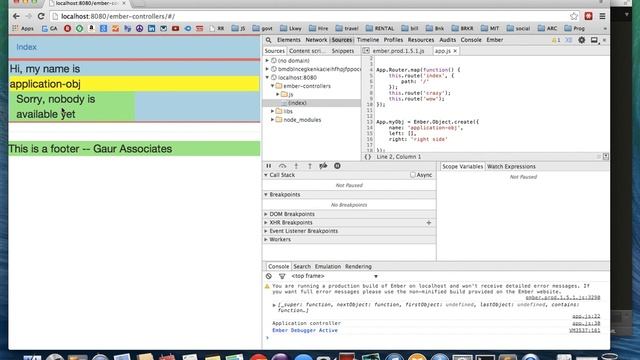
Task: Clear the console log
Action: pos(269,276)
